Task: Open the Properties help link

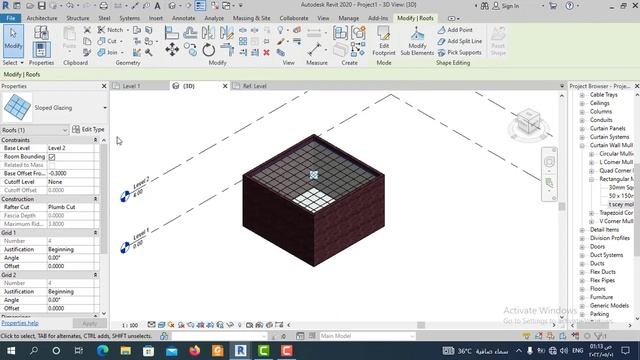Action: click(20, 323)
